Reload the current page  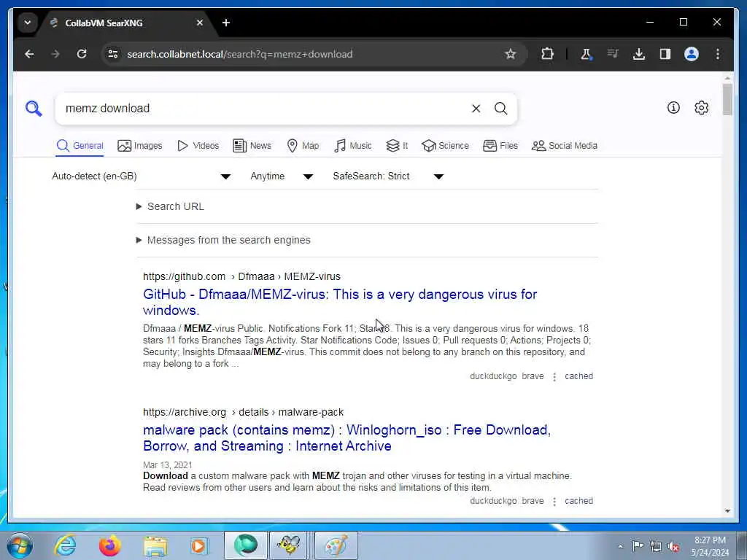pos(82,54)
